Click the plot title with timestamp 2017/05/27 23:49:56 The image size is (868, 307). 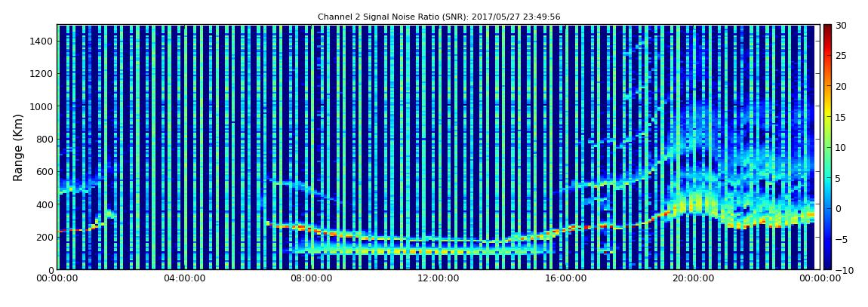(x=439, y=17)
